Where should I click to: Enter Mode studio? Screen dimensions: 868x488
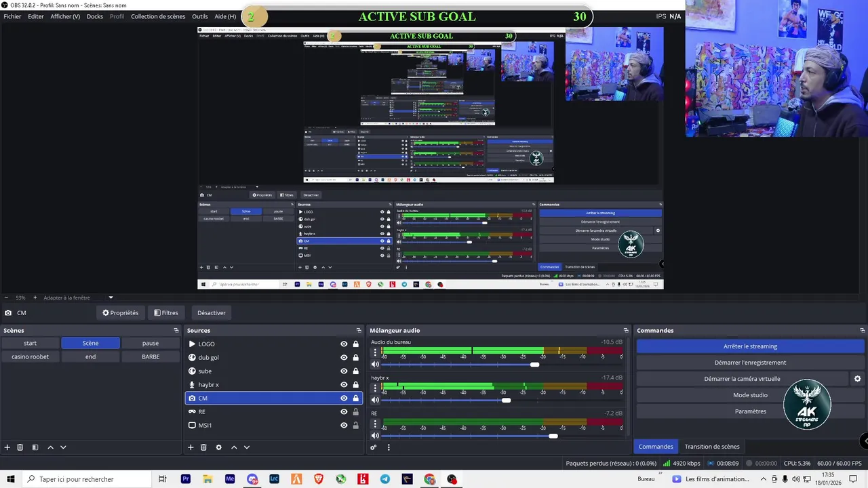click(x=750, y=395)
